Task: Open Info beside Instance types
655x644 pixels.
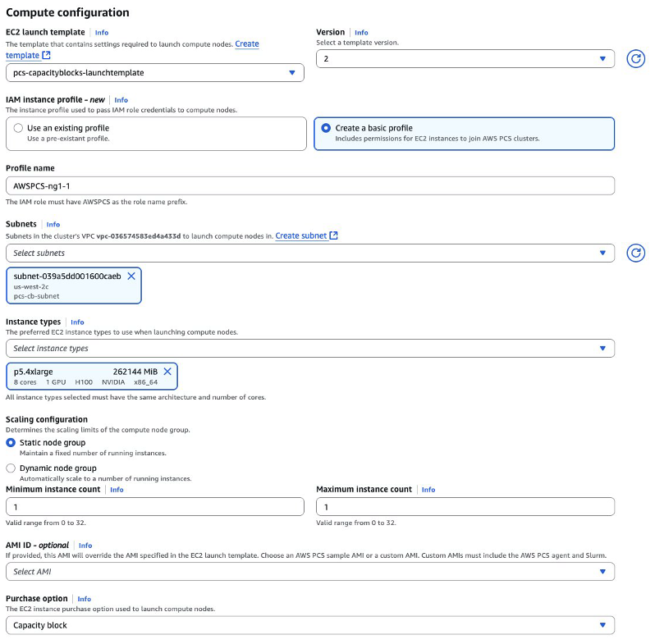Action: [x=77, y=322]
